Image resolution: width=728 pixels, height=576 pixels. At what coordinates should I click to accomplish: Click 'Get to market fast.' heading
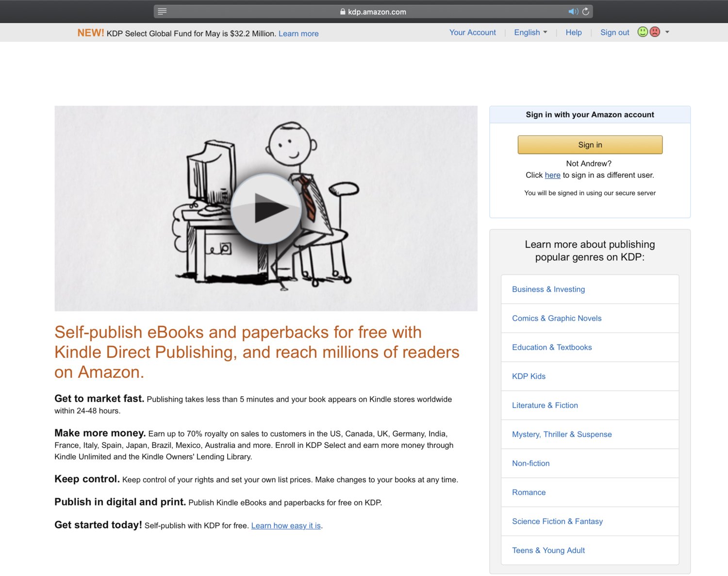(x=99, y=399)
